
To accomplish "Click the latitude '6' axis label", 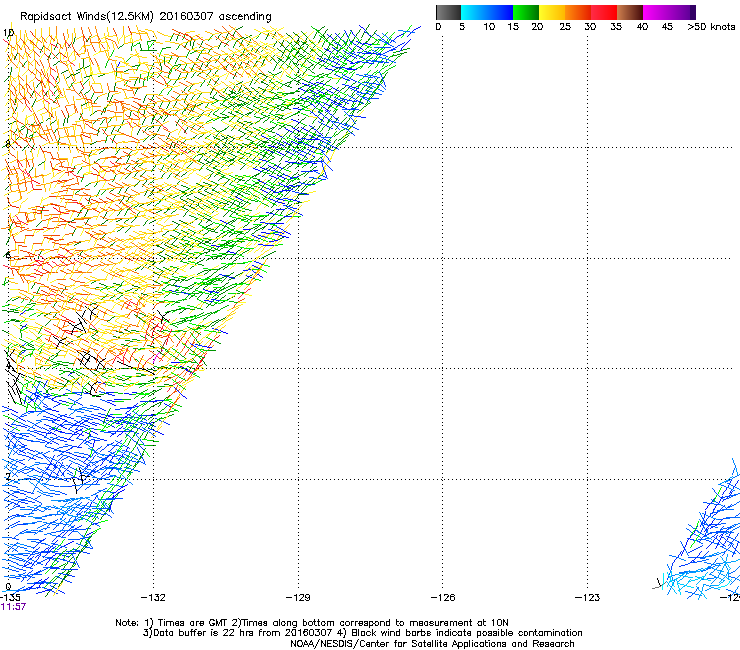I will [x=7, y=255].
